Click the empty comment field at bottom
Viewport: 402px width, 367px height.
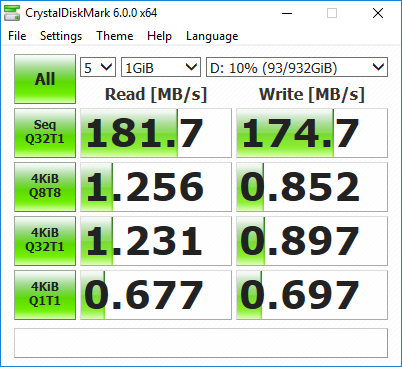(201, 343)
